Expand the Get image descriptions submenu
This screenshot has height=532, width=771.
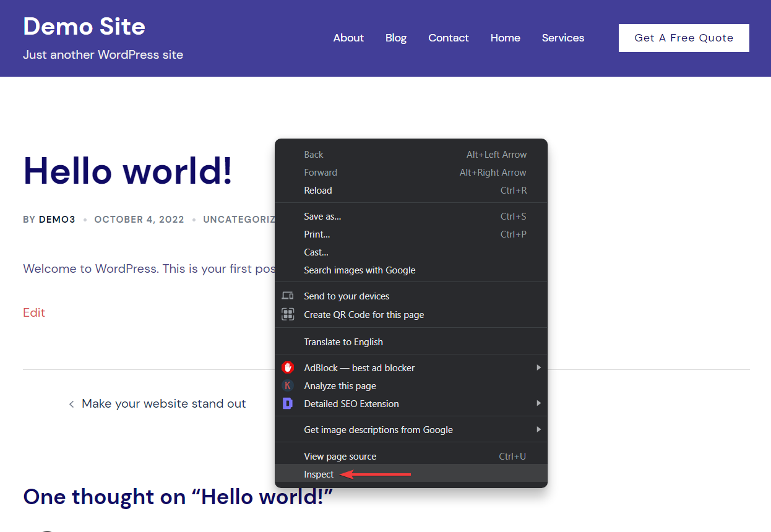click(x=539, y=429)
